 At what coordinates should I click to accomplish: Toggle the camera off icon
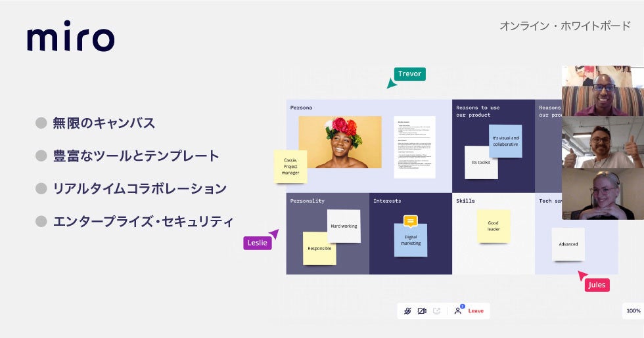(422, 311)
